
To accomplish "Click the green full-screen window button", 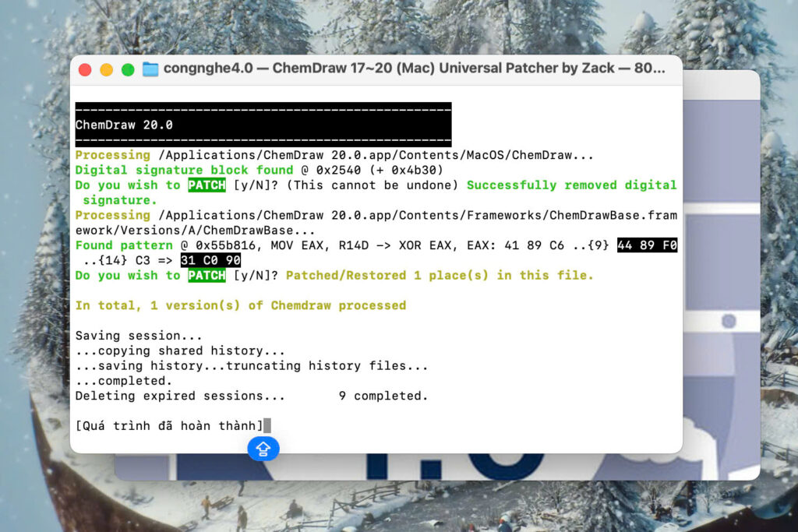I will [128, 69].
